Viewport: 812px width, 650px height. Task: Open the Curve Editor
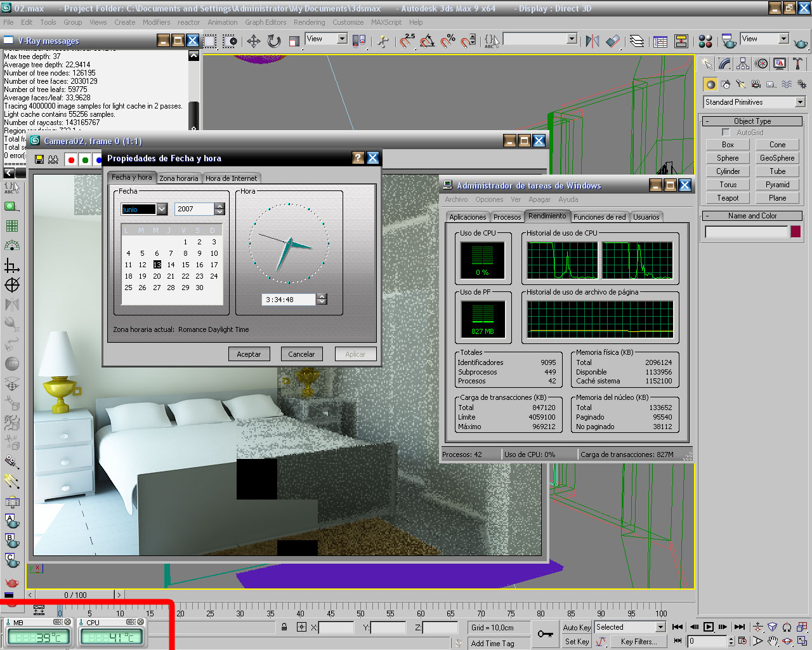(660, 41)
